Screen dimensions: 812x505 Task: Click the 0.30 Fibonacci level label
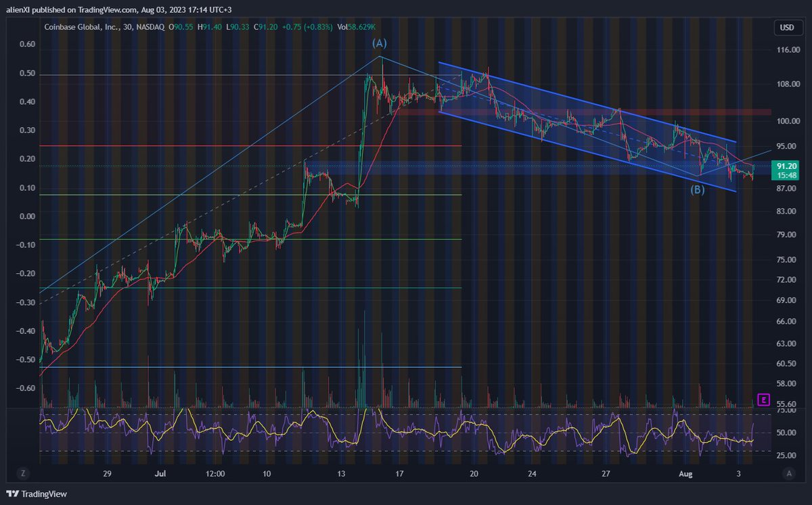click(28, 130)
